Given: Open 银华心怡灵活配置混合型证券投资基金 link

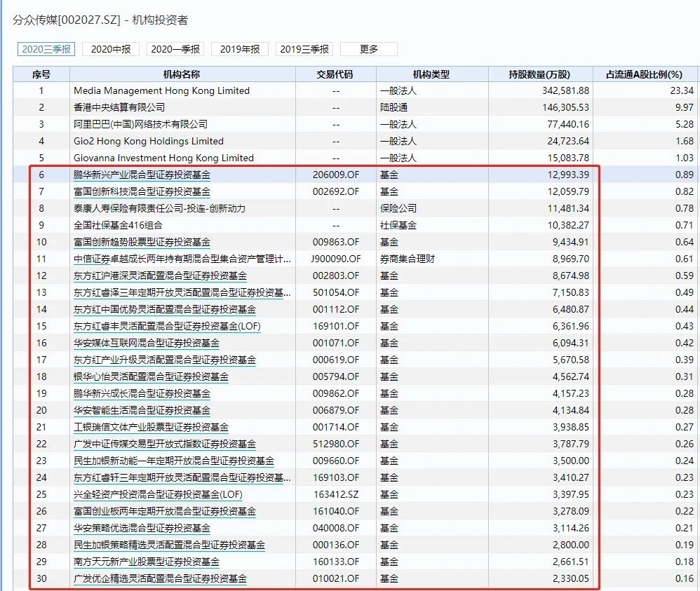Looking at the screenshot, I should [x=151, y=376].
